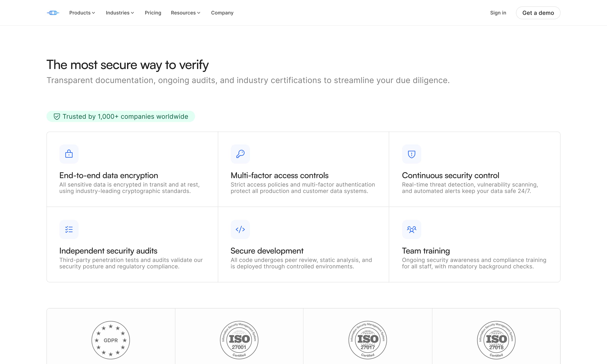607x364 pixels.
Task: Open the ISO 27017 Certified badge
Action: point(368,340)
